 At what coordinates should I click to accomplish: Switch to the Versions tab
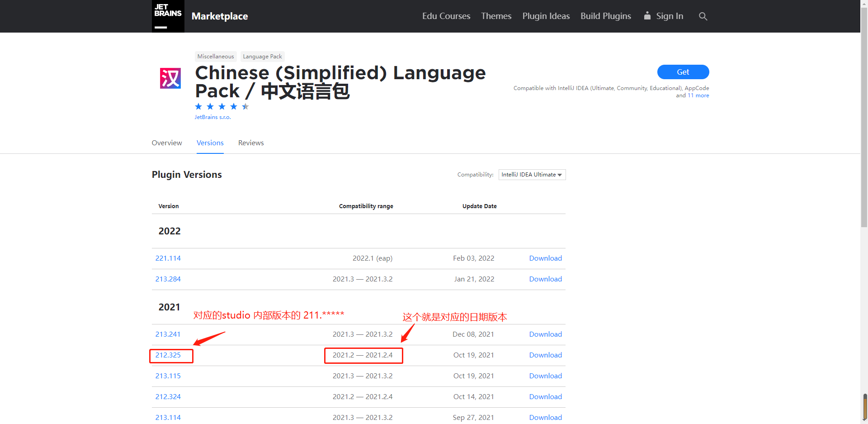click(210, 143)
